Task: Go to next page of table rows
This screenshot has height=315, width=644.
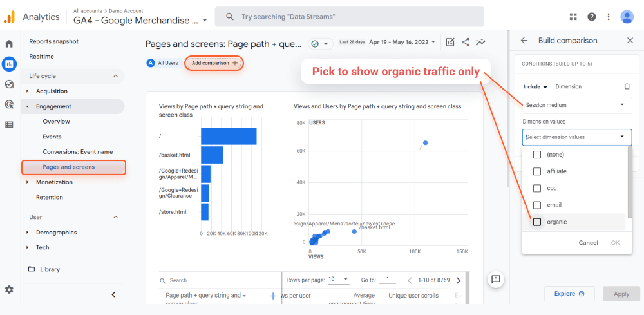Action: tap(459, 280)
